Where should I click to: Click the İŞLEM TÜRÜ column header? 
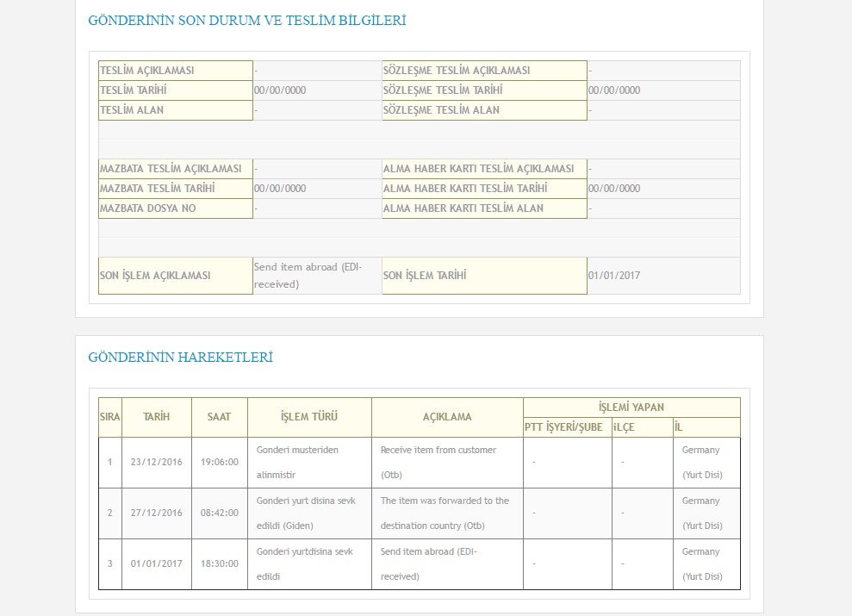pyautogui.click(x=309, y=417)
